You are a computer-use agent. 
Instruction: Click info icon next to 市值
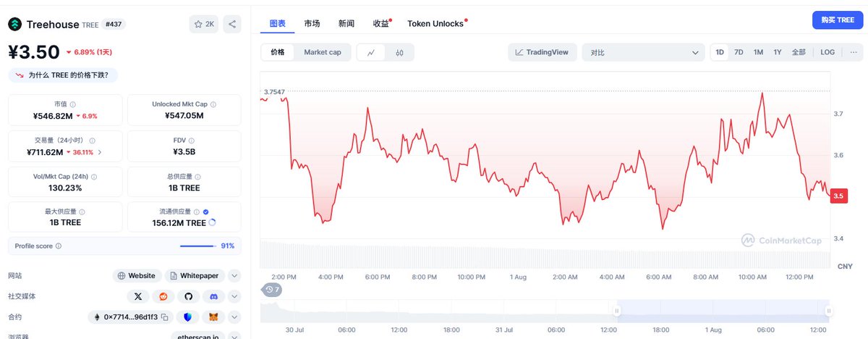pos(73,105)
